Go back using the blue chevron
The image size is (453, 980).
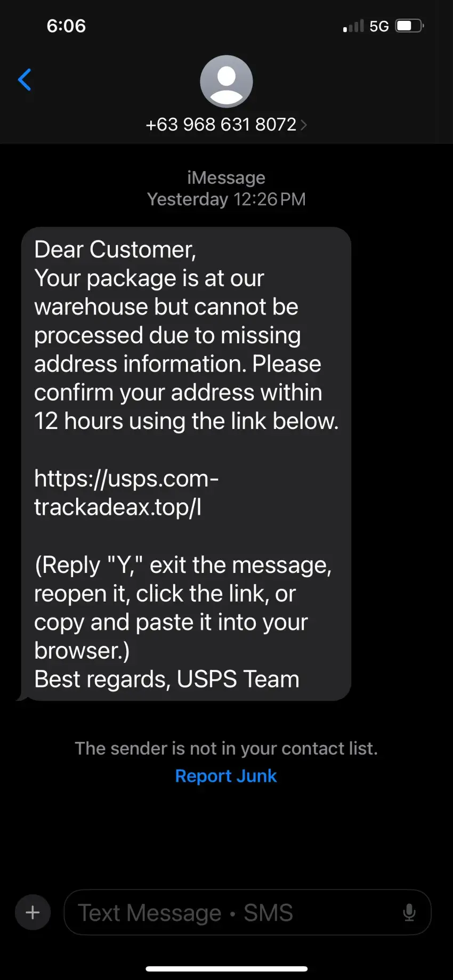tap(25, 80)
